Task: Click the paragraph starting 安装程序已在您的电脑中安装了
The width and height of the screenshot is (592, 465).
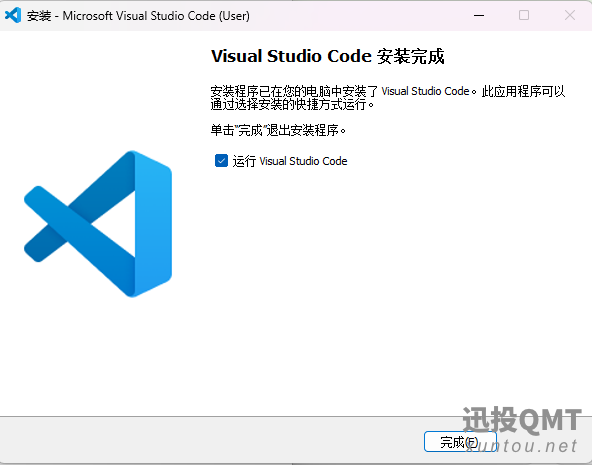Action: pyautogui.click(x=388, y=97)
